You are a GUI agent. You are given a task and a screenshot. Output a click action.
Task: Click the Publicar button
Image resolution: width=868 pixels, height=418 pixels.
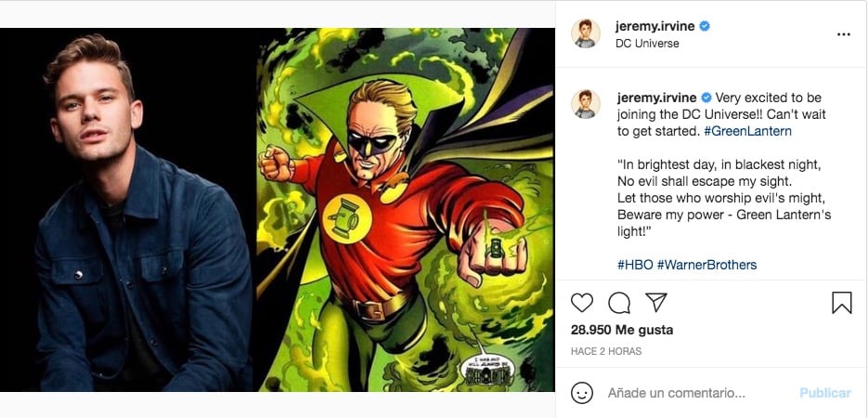click(x=824, y=393)
